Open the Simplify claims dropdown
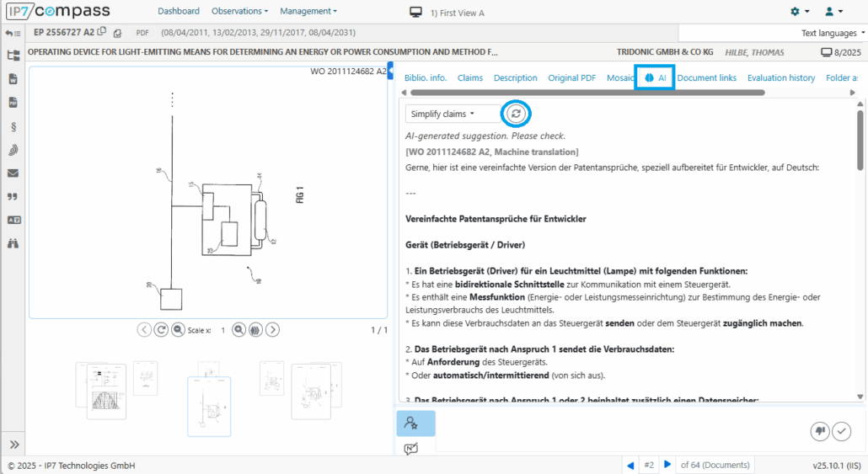Viewport: 868px width, 474px height. coord(443,114)
